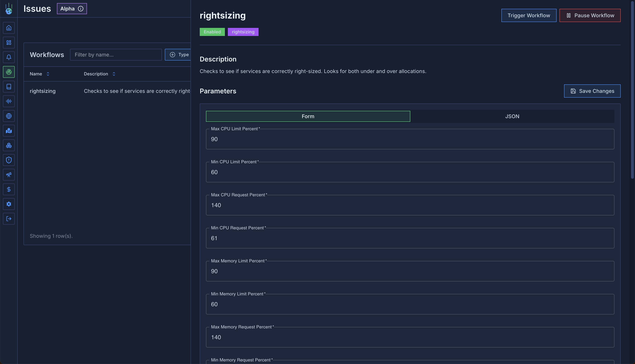635x364 pixels.
Task: Open the waveform icon in sidebar
Action: click(9, 101)
